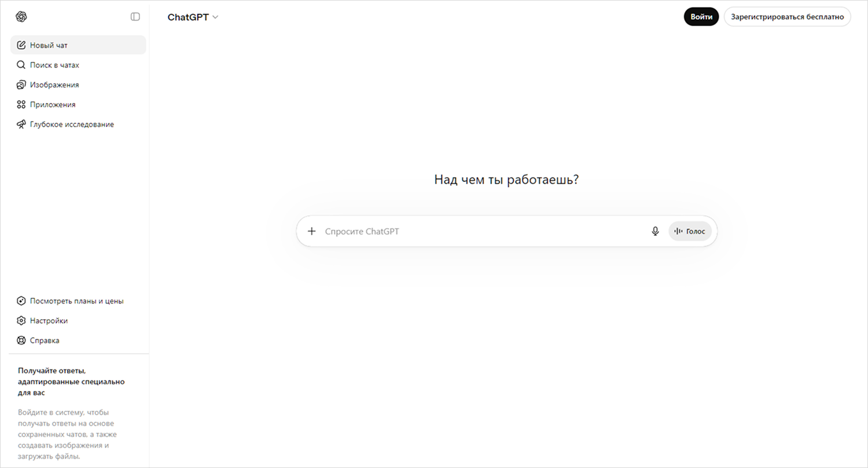Click Зарегистрироваться бесплатно button
This screenshot has height=468, width=868.
pos(788,17)
